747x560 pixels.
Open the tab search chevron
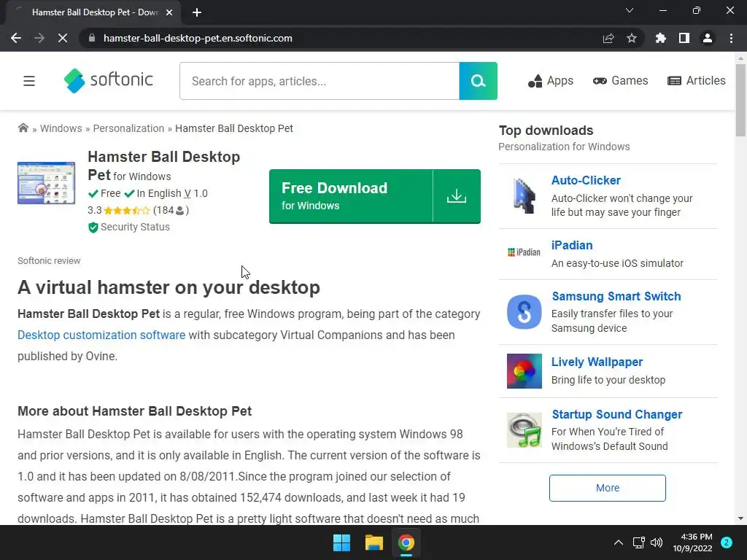pos(630,10)
